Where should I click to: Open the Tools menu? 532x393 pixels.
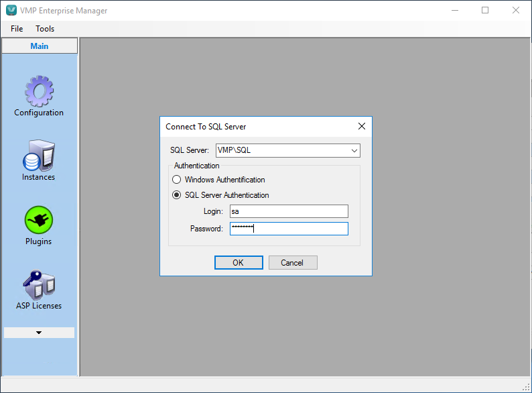tap(45, 29)
